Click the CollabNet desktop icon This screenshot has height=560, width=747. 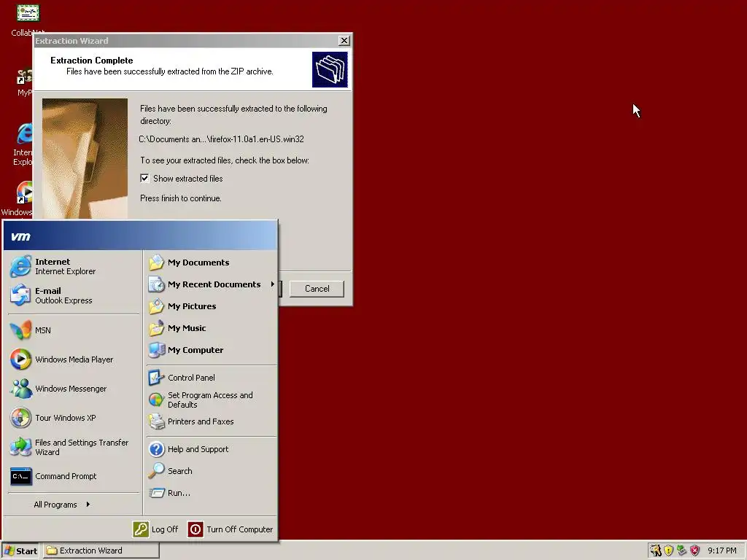click(28, 20)
